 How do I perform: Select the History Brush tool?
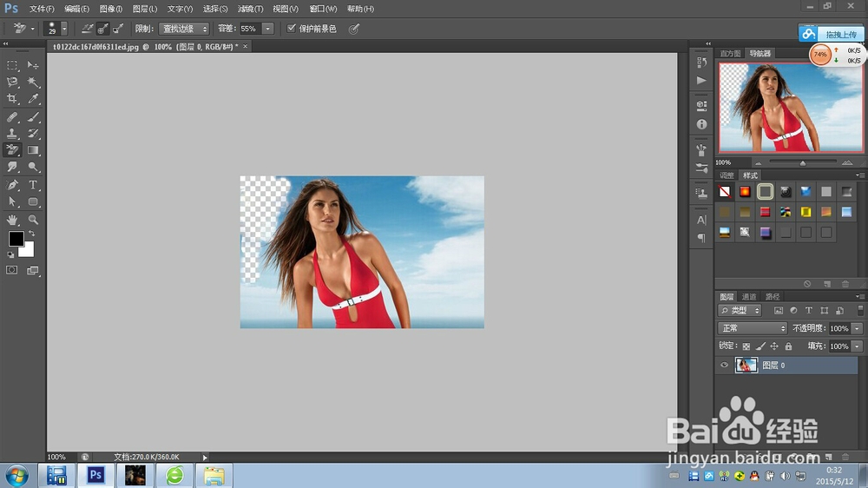(33, 134)
